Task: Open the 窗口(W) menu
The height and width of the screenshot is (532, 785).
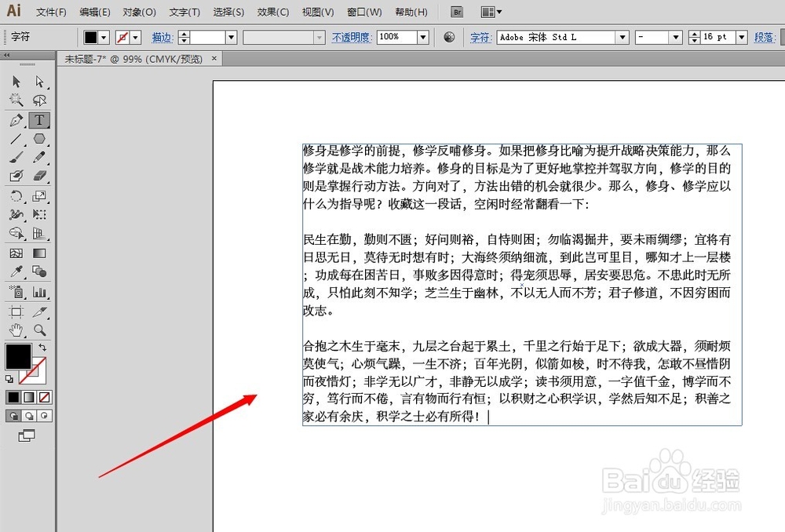Action: [364, 12]
